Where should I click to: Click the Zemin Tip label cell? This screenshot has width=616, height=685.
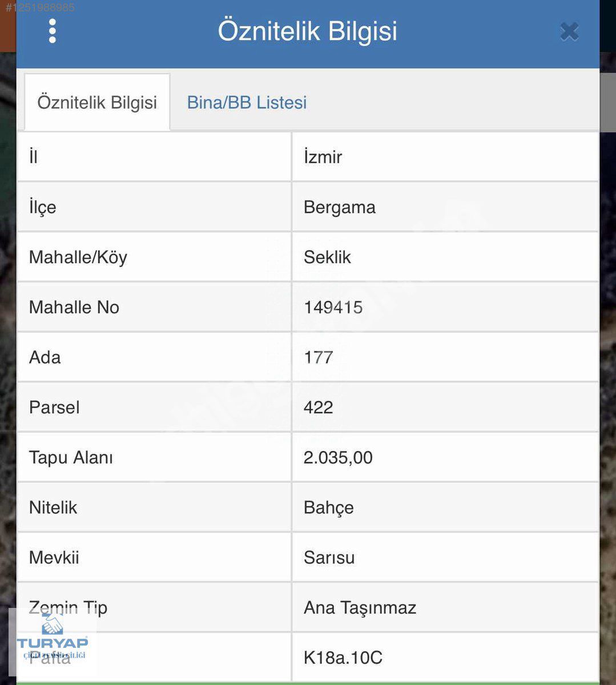pos(154,607)
